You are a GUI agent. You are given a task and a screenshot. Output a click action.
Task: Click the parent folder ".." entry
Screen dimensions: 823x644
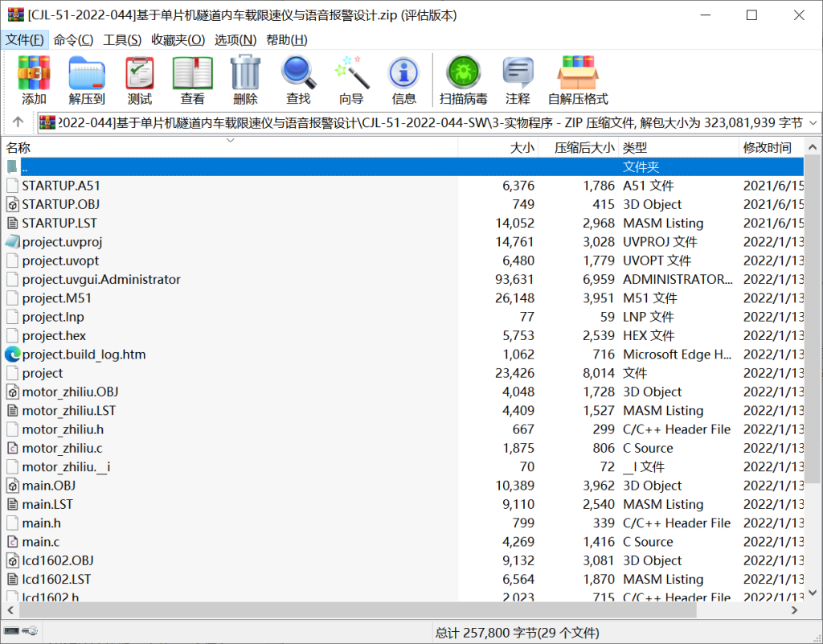[25, 167]
